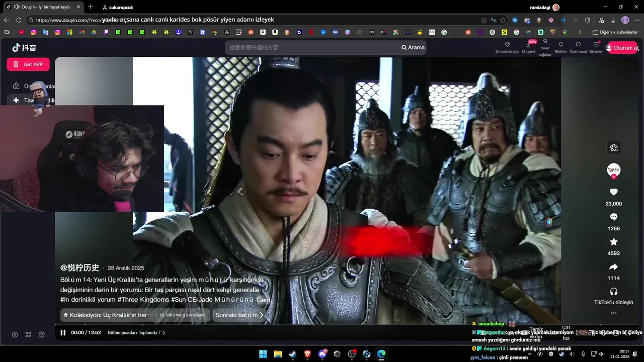This screenshot has width=644, height=362.
Task: Close the Douyin browser tab
Action: pyautogui.click(x=78, y=7)
